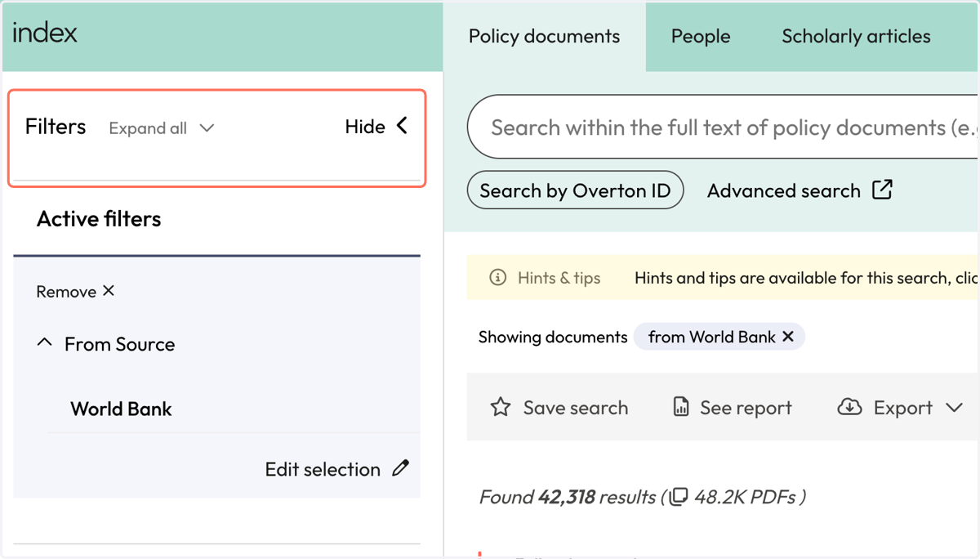The image size is (980, 559).
Task: Click the See report document icon
Action: [681, 407]
